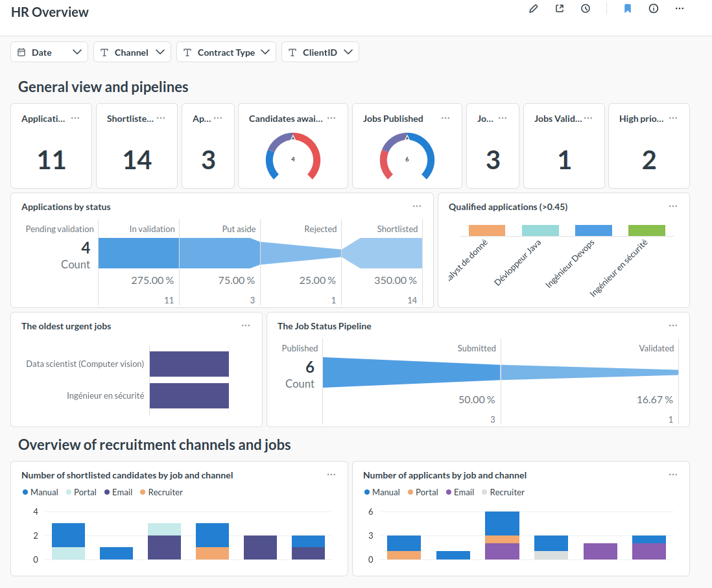This screenshot has height=588, width=712.
Task: Bookmark this dashboard
Action: pos(628,9)
